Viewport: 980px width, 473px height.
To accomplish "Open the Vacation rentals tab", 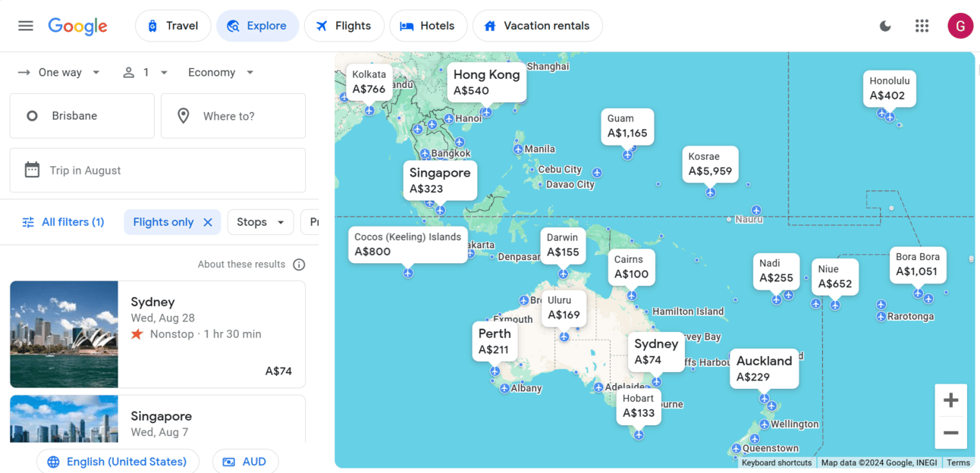I will click(x=537, y=26).
